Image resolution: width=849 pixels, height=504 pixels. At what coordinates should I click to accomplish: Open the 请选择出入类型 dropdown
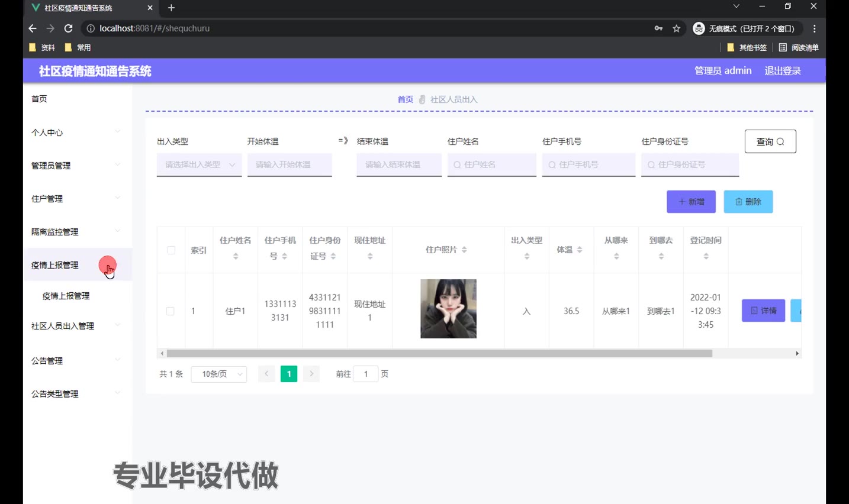(x=200, y=164)
